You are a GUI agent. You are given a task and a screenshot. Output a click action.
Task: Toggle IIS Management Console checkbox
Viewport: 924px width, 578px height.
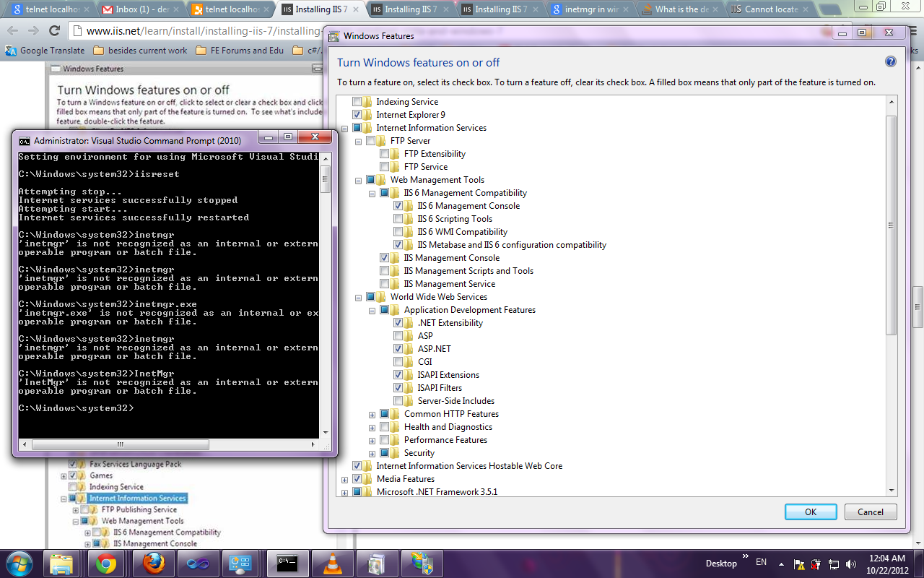[385, 258]
